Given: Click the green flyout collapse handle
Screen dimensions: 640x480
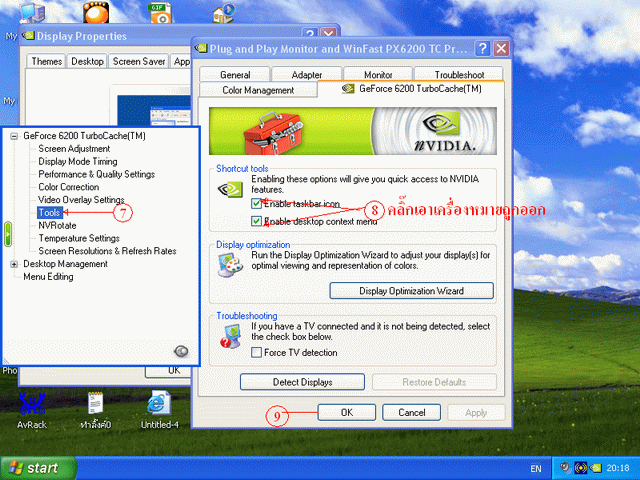Looking at the screenshot, I should point(8,234).
